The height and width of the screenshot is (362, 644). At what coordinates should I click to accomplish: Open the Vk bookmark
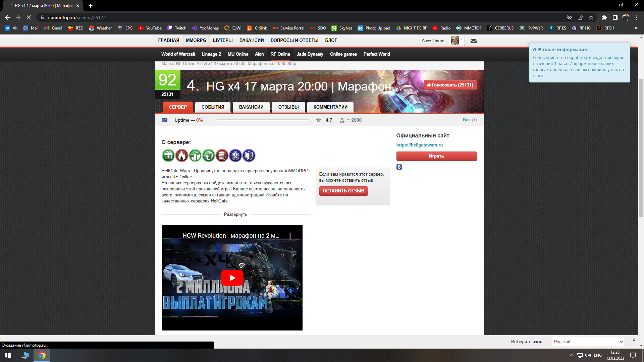click(11, 28)
